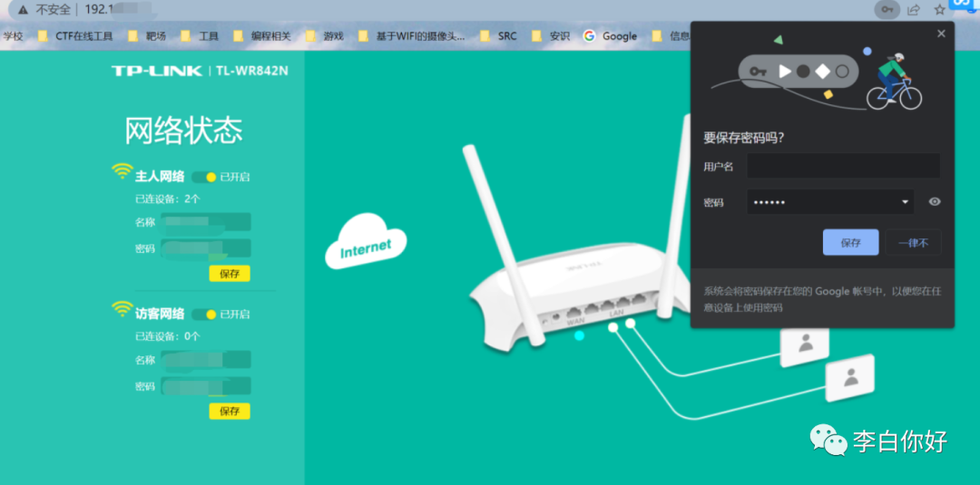Open the 游戏 bookmark folder
This screenshot has width=980, height=485.
click(324, 36)
